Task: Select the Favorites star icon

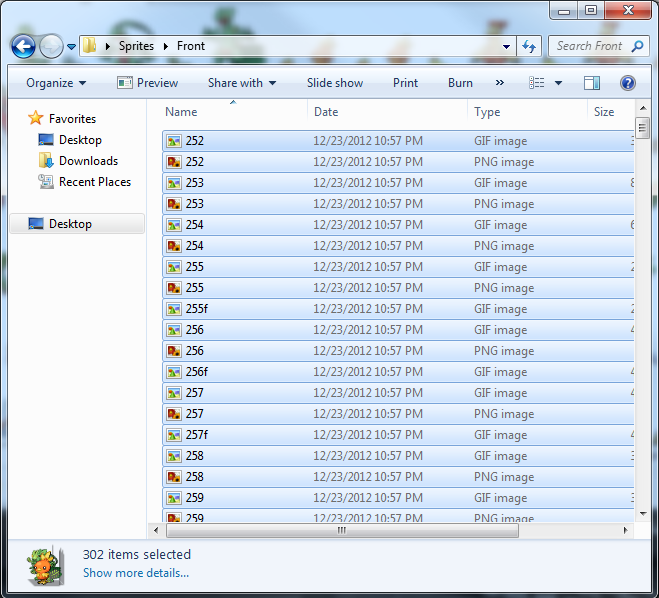Action: [x=36, y=119]
